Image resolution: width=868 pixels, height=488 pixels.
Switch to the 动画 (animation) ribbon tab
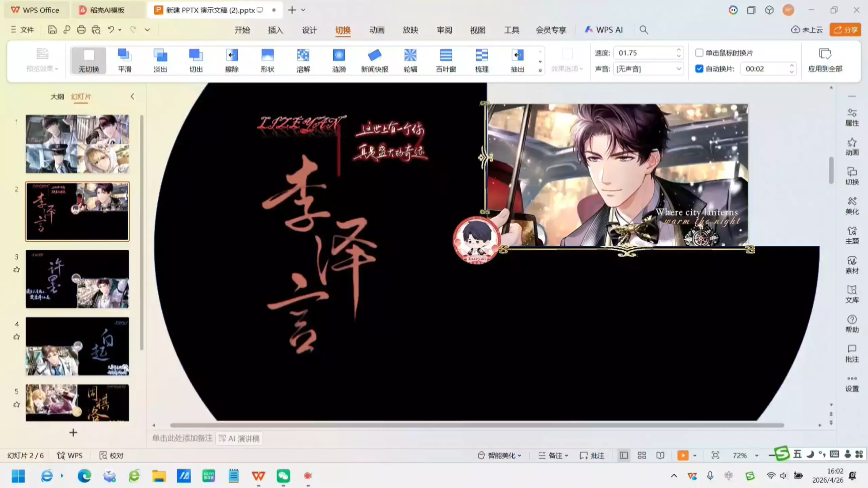[377, 30]
